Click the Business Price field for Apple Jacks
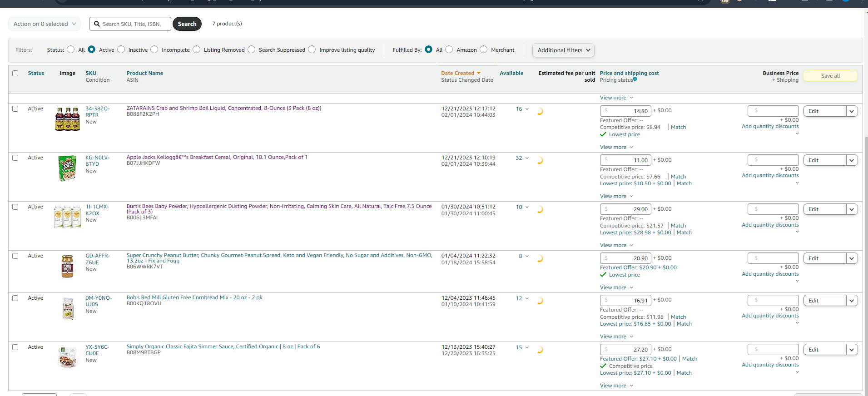 pos(773,160)
